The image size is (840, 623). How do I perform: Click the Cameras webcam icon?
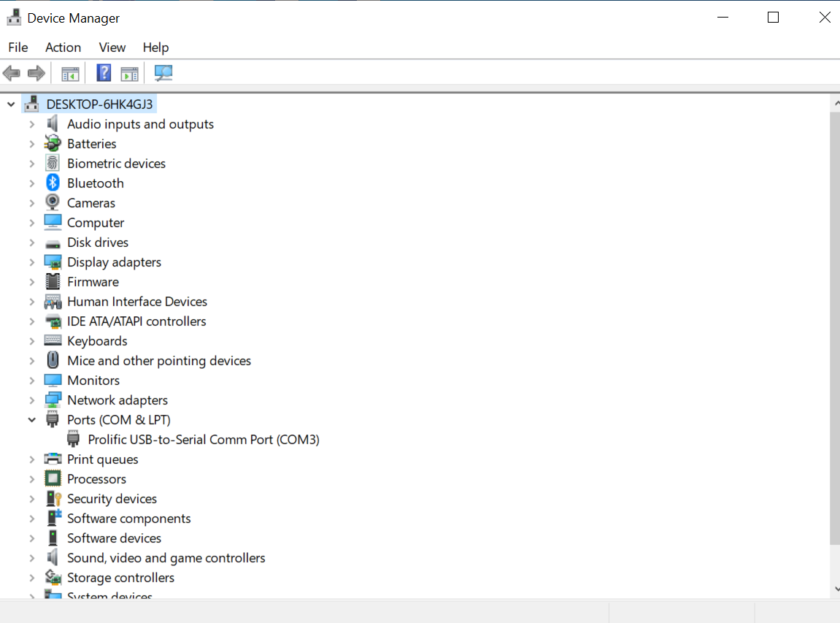53,203
